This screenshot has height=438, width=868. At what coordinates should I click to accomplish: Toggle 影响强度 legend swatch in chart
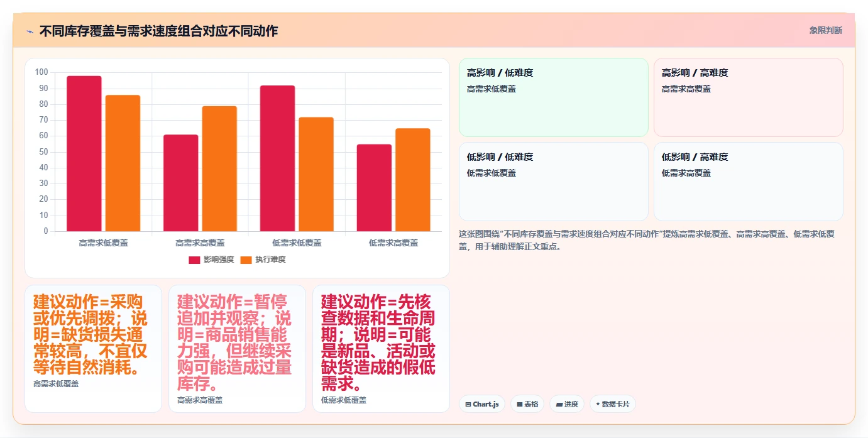tap(194, 260)
